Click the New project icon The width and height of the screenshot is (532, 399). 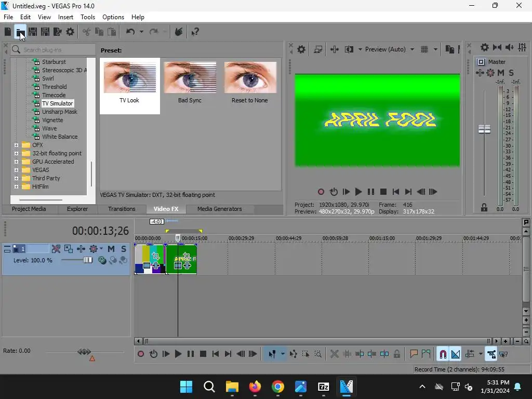tap(7, 32)
